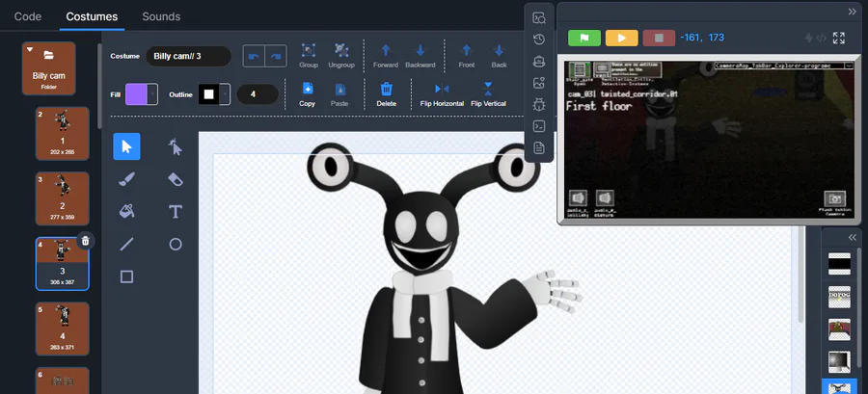Click the yellow play button

(x=622, y=39)
